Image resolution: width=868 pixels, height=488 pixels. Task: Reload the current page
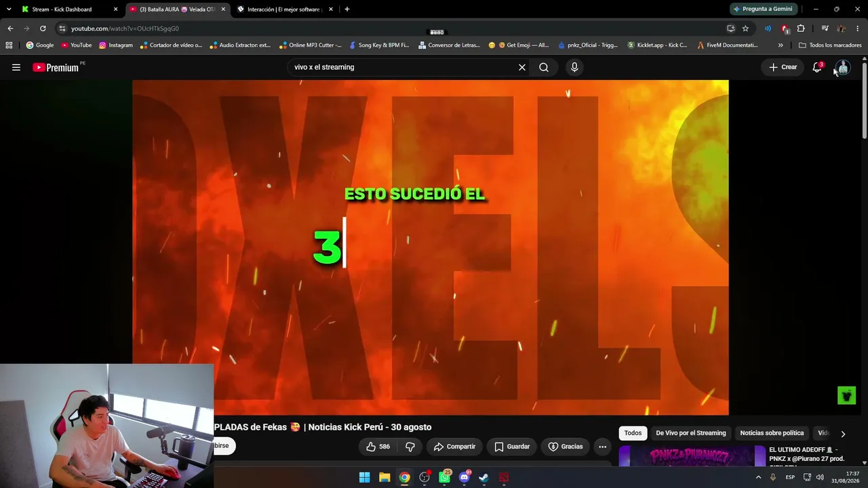43,28
